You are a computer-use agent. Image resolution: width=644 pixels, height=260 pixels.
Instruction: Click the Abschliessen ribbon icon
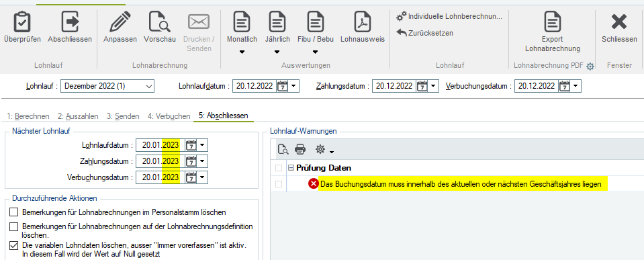70,22
